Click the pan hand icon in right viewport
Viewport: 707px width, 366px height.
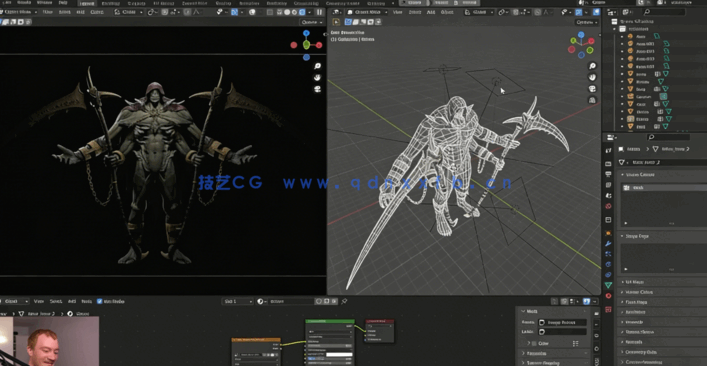(592, 78)
